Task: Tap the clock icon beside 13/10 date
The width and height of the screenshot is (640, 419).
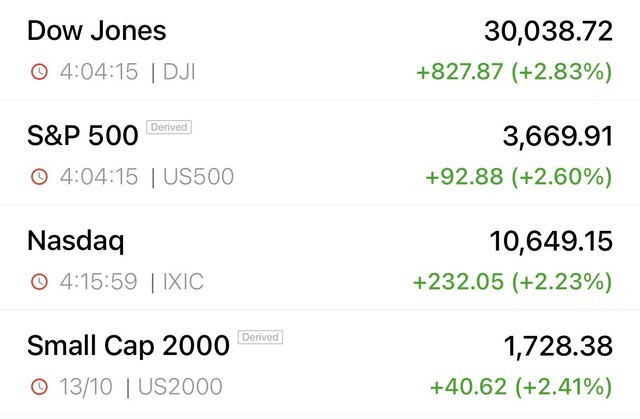Action: click(x=40, y=386)
